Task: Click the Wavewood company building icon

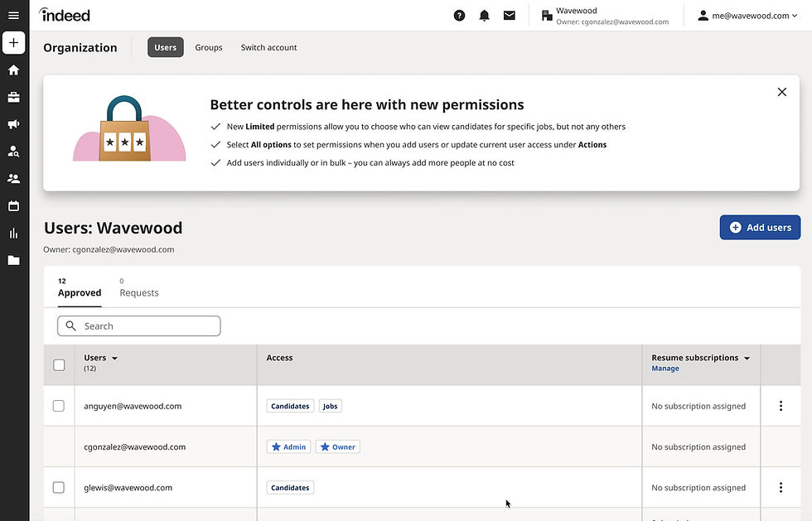Action: pos(547,16)
